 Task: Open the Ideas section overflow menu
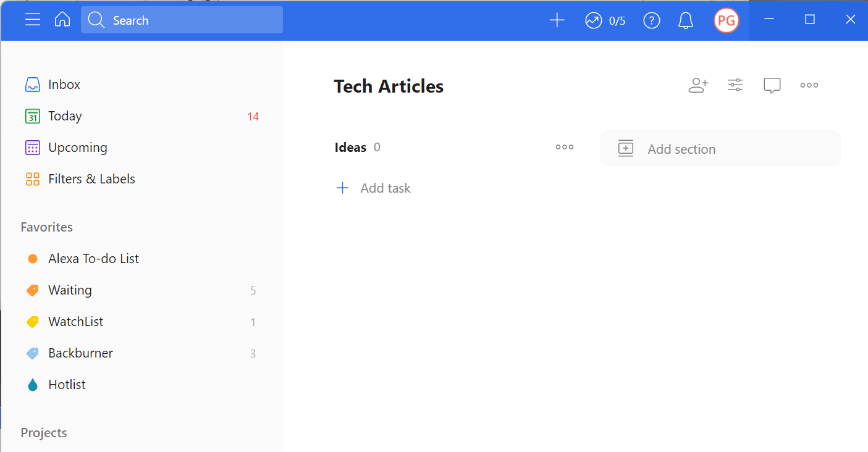(564, 147)
